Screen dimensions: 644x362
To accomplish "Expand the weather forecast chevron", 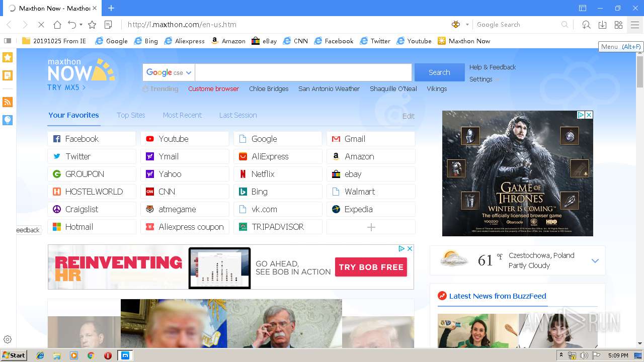I will [x=595, y=260].
